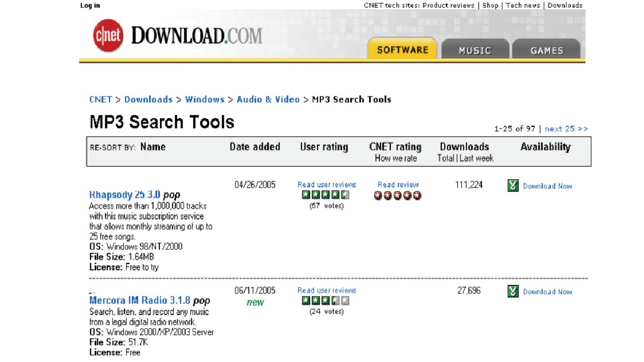Click the green 'new' label under 06/11/2005
644x362 pixels.
click(x=255, y=302)
